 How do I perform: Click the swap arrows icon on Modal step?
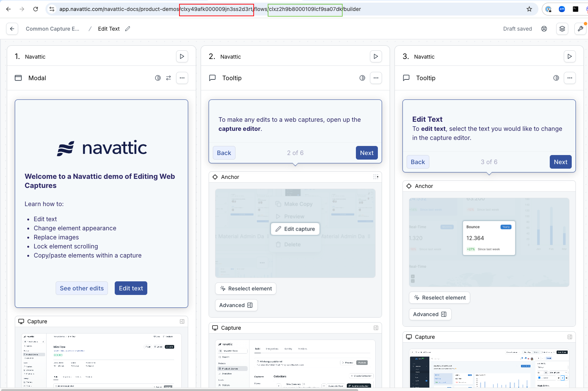[168, 78]
